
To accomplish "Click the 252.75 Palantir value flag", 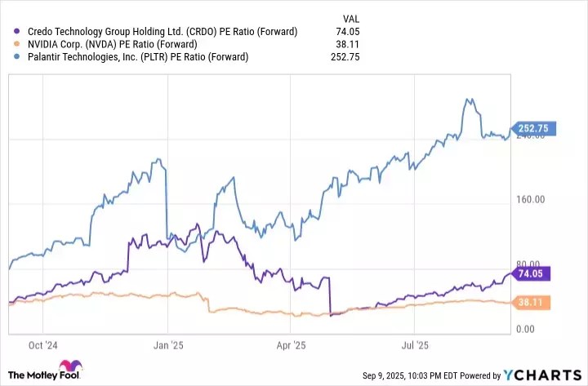I will click(x=537, y=128).
